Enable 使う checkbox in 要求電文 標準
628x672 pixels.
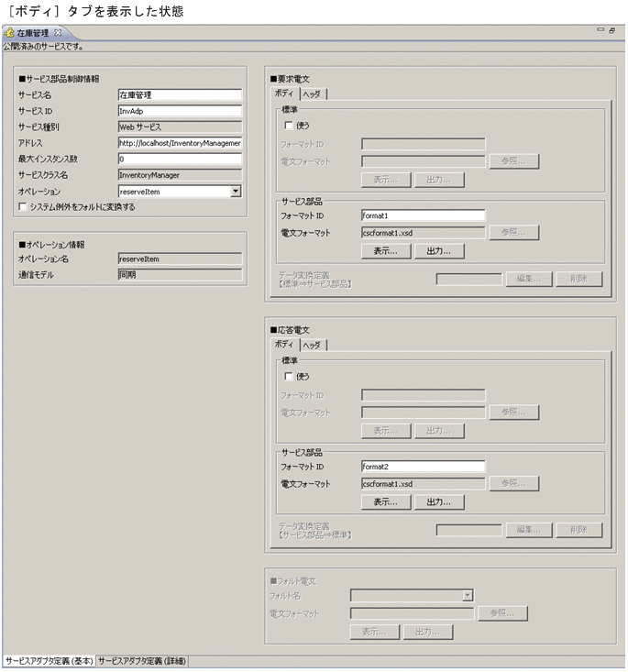pyautogui.click(x=289, y=126)
